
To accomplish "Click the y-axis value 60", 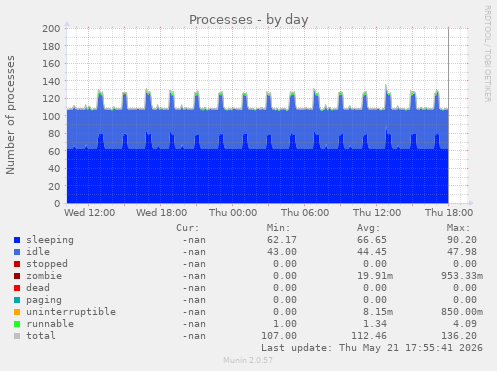I will [54, 151].
